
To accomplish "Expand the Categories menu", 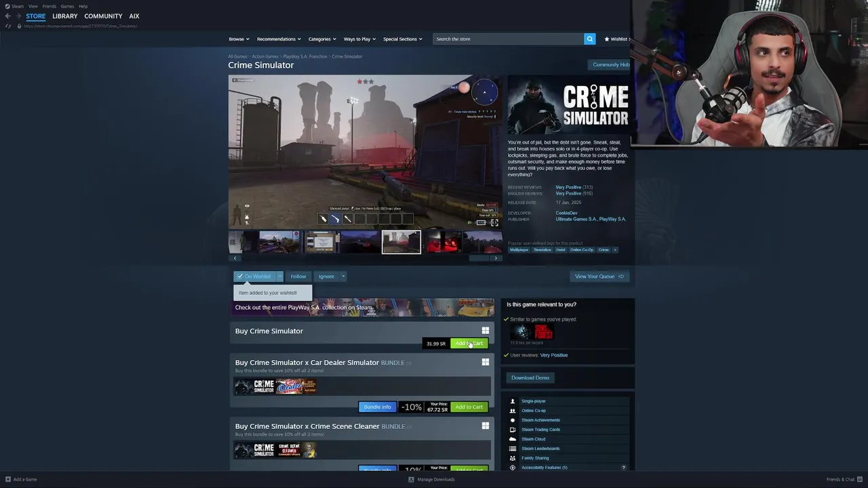I will pos(322,39).
